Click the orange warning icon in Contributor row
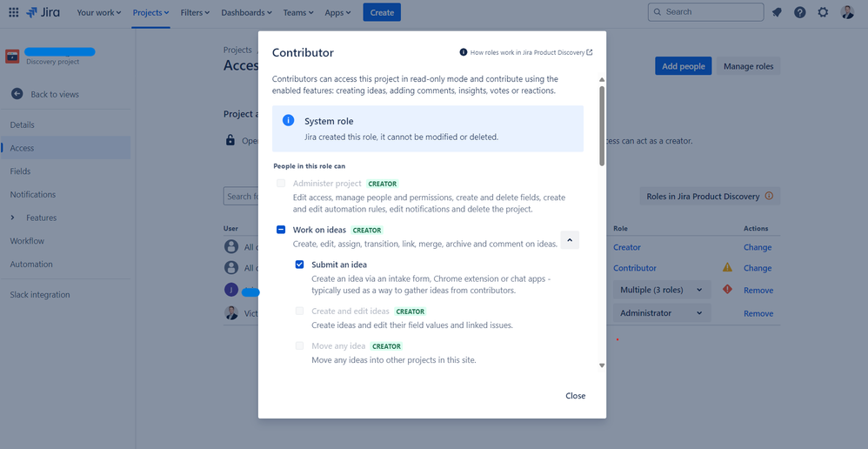The width and height of the screenshot is (868, 449). tap(727, 267)
